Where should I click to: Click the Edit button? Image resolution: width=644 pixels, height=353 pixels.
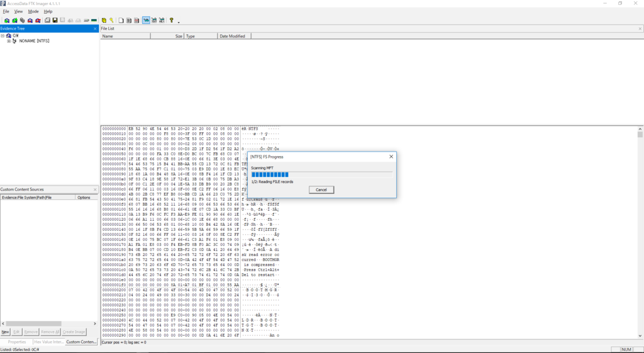[x=16, y=332]
